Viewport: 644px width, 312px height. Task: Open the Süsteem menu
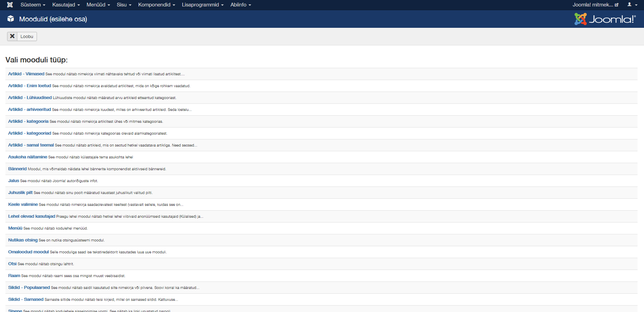pos(33,5)
